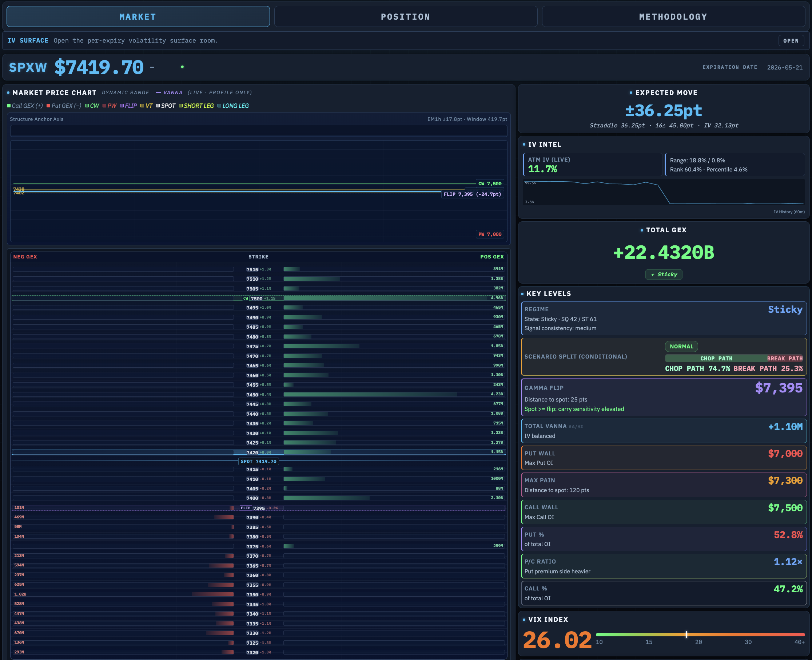Open the MAX PAIN $7,300 card

tap(664, 485)
